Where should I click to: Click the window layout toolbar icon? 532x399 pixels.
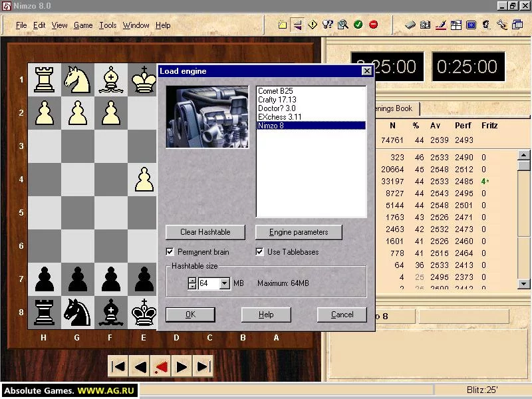tap(456, 25)
